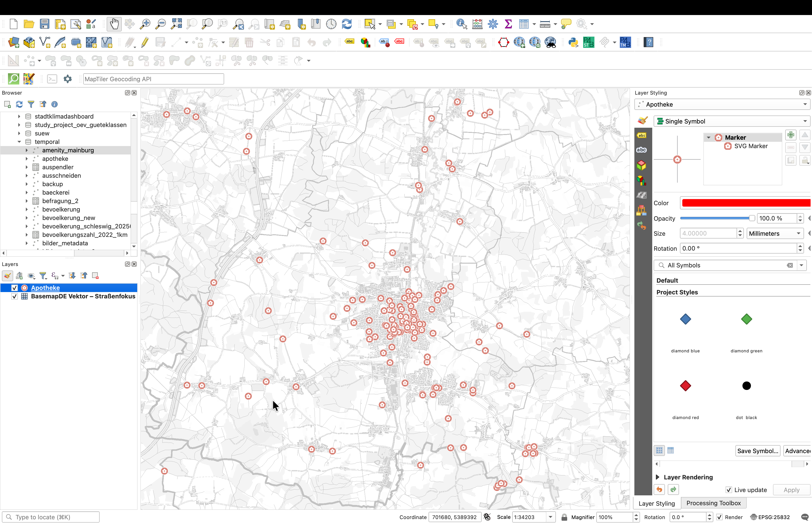Open the Labels tab in Layer Styling
The height and width of the screenshot is (524, 812).
[x=641, y=135]
